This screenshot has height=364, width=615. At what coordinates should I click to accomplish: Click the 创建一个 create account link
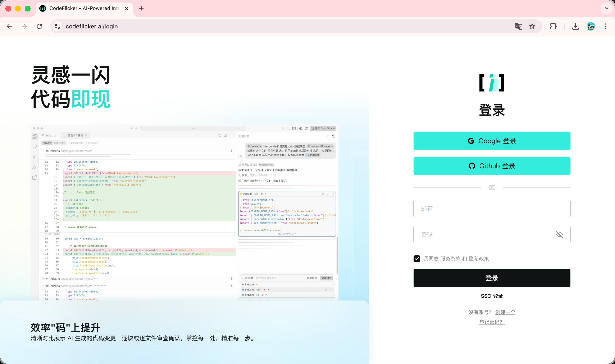click(x=505, y=312)
